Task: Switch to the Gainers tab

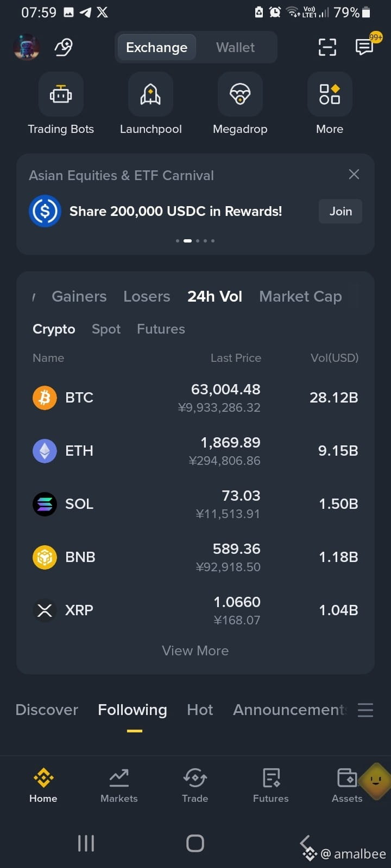Action: (x=79, y=296)
